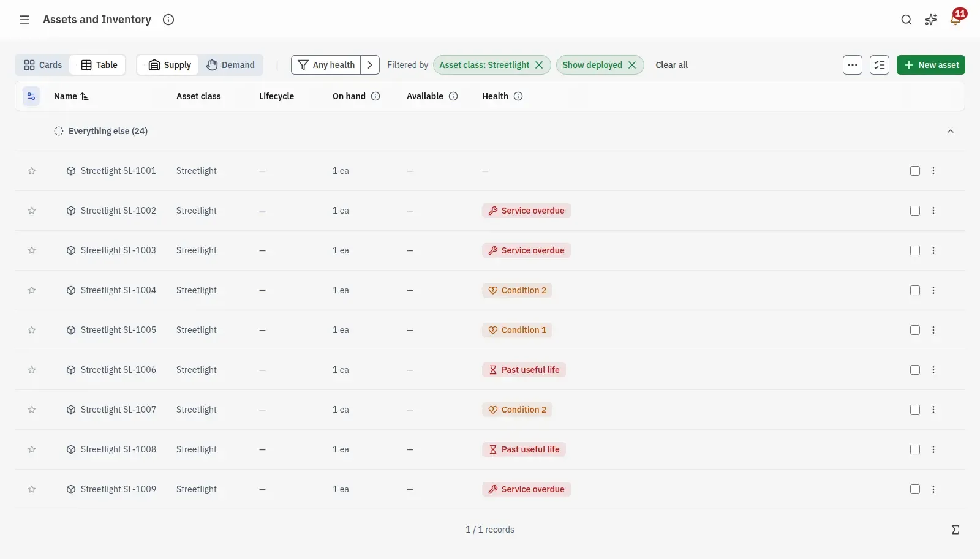The width and height of the screenshot is (980, 559).
Task: Remove the Asset class: Streetlight filter
Action: tap(539, 65)
